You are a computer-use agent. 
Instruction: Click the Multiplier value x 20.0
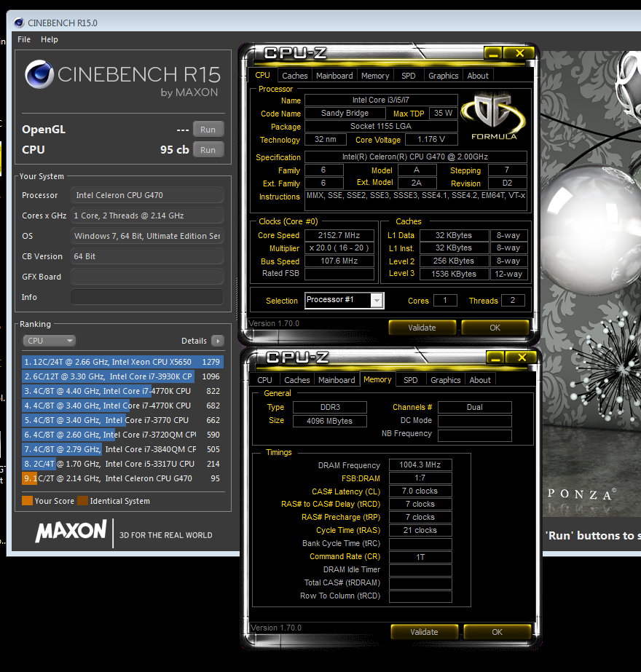pyautogui.click(x=339, y=248)
